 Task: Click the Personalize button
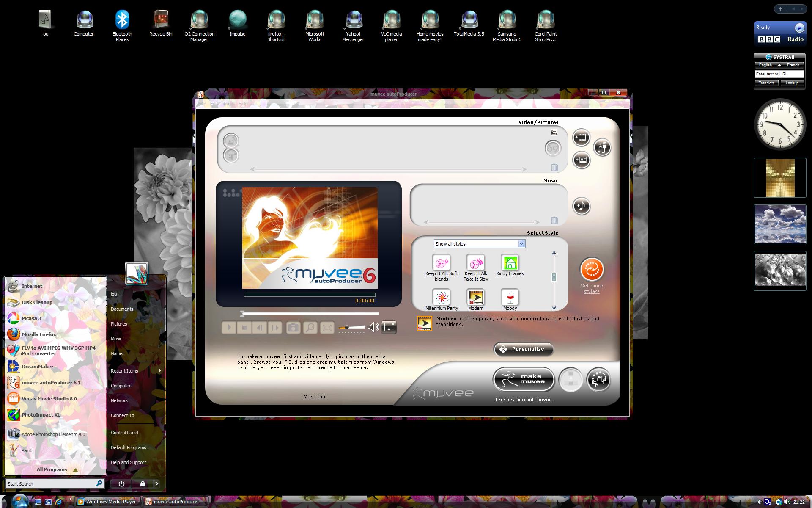[524, 349]
